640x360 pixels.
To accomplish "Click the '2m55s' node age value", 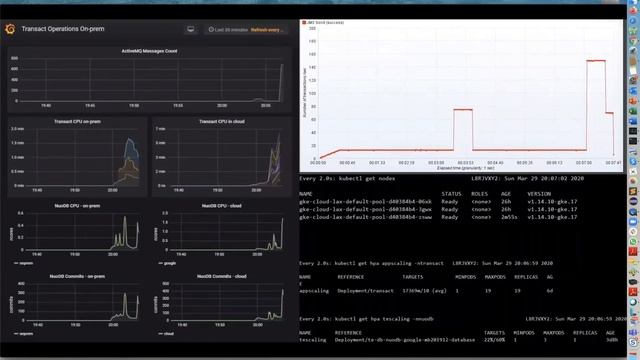I will [x=509, y=217].
